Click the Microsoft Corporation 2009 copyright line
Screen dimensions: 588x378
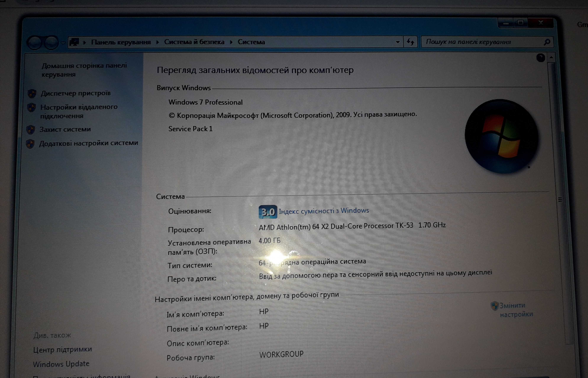pyautogui.click(x=293, y=115)
